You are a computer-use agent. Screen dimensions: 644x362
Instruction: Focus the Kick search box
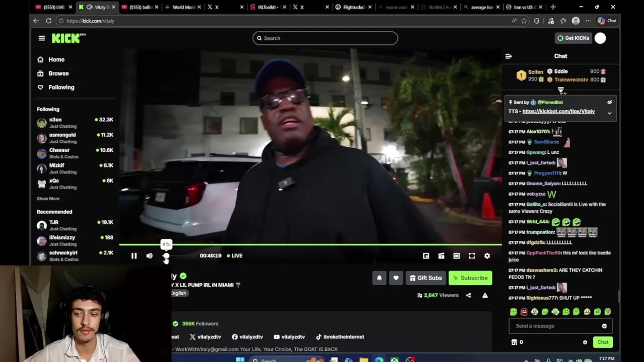pyautogui.click(x=325, y=38)
